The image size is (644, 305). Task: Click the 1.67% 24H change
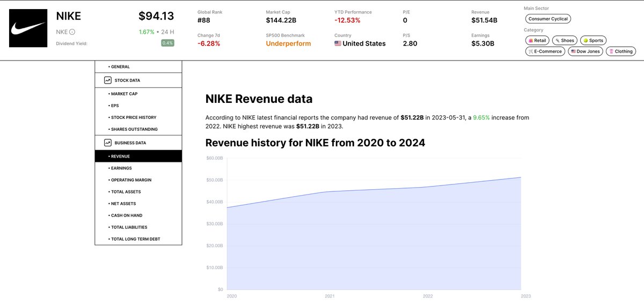(x=147, y=32)
